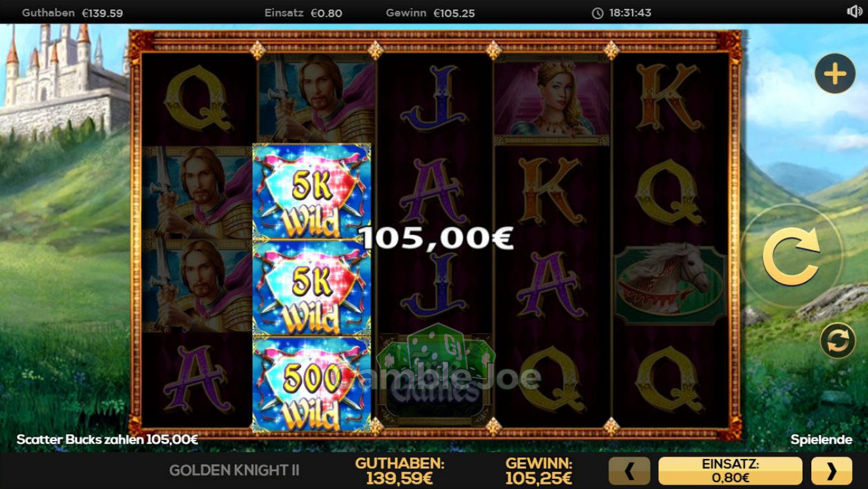Click the Guthaben €139.59 top label
The image size is (868, 489).
[73, 13]
